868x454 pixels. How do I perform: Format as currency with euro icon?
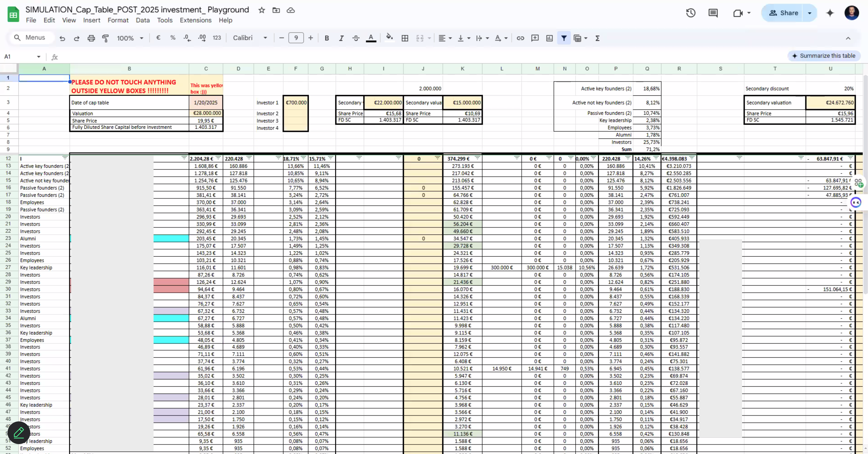coord(158,38)
